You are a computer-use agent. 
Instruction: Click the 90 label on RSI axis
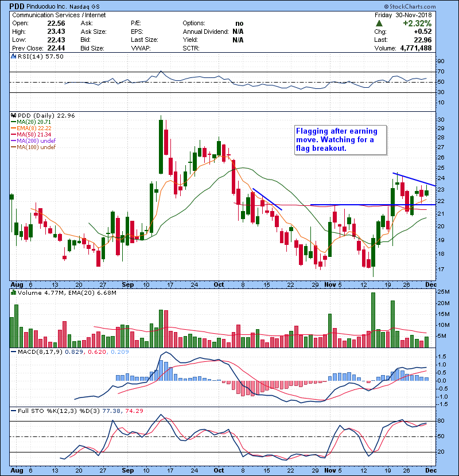point(441,61)
